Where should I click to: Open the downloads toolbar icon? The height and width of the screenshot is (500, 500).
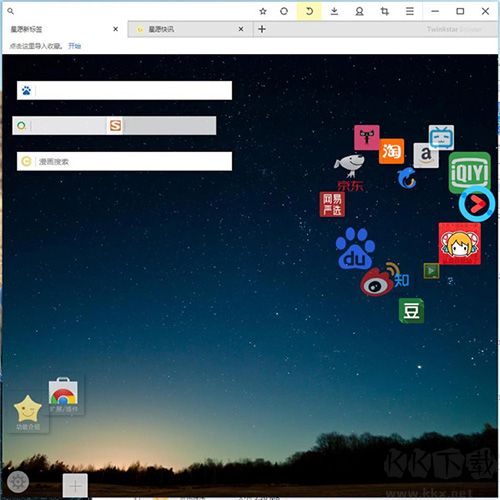[334, 11]
